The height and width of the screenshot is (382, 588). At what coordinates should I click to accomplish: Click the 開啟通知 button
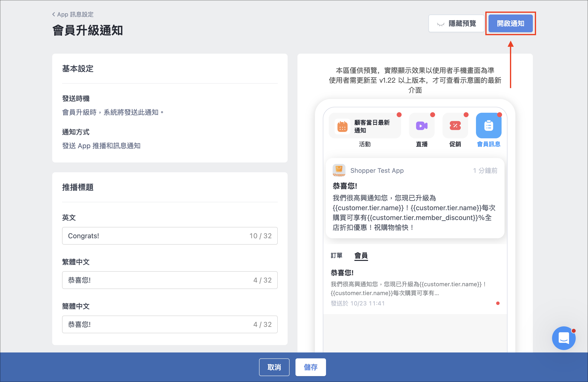(x=510, y=23)
